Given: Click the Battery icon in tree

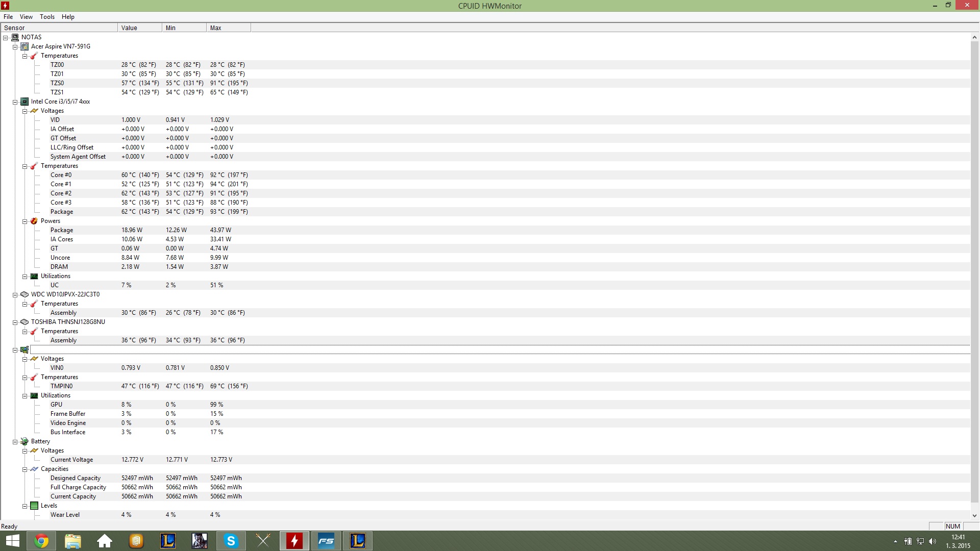Looking at the screenshot, I should (24, 441).
